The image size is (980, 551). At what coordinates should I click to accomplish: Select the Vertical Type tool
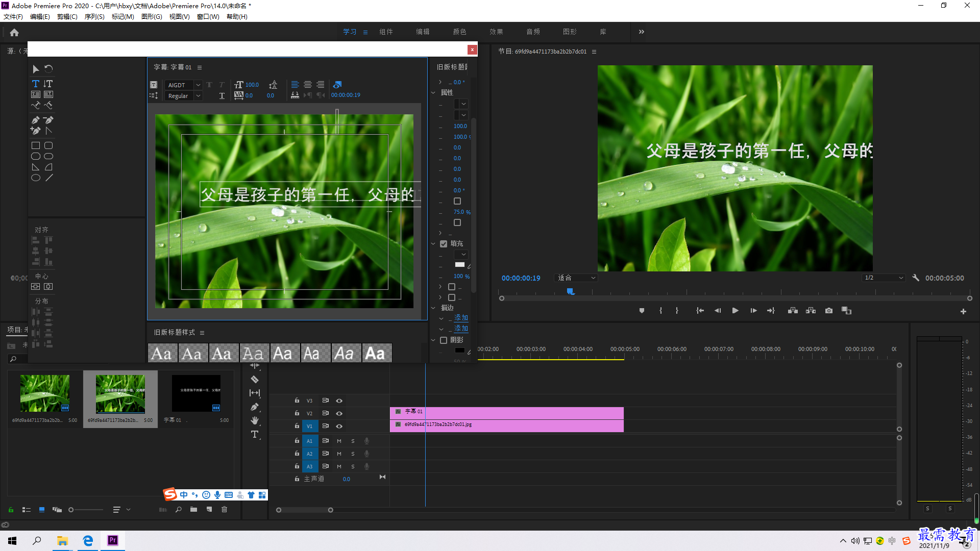48,84
